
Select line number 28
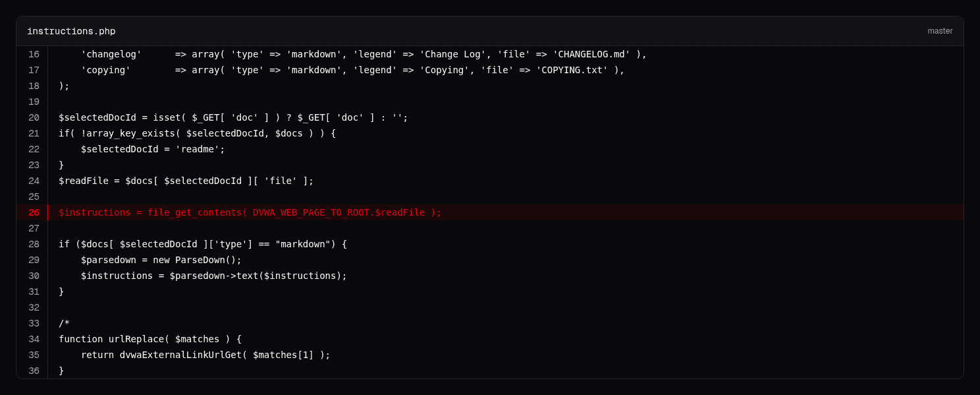[34, 244]
